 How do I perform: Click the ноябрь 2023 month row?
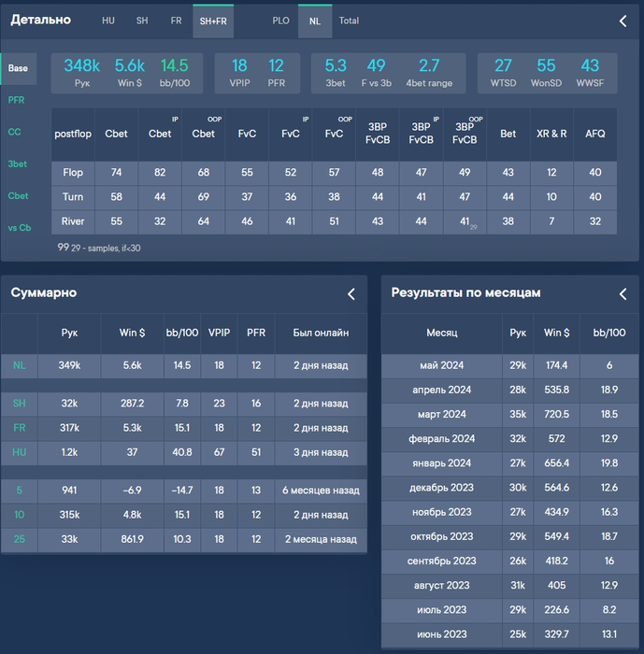tap(510, 512)
